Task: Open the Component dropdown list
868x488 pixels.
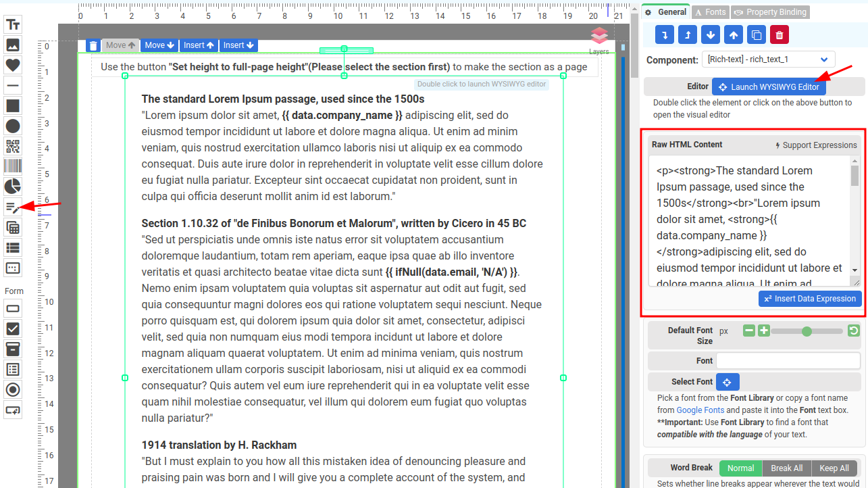Action: coord(768,59)
